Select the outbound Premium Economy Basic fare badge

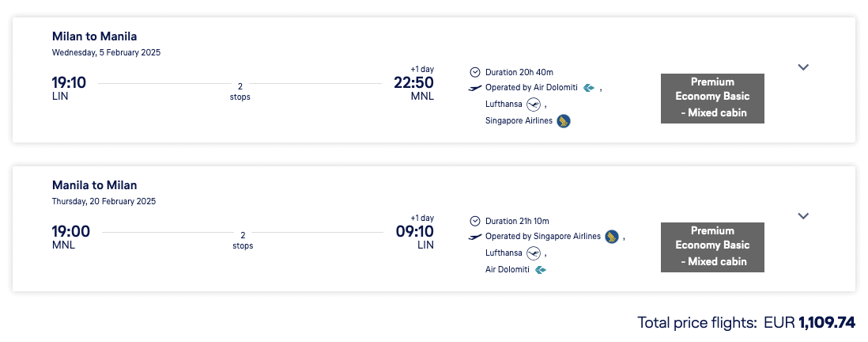coord(712,98)
